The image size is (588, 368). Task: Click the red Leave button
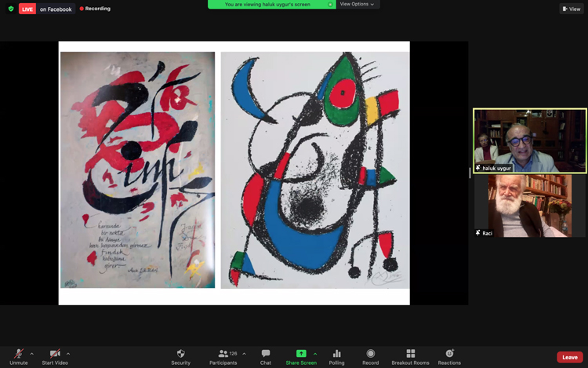(x=570, y=357)
